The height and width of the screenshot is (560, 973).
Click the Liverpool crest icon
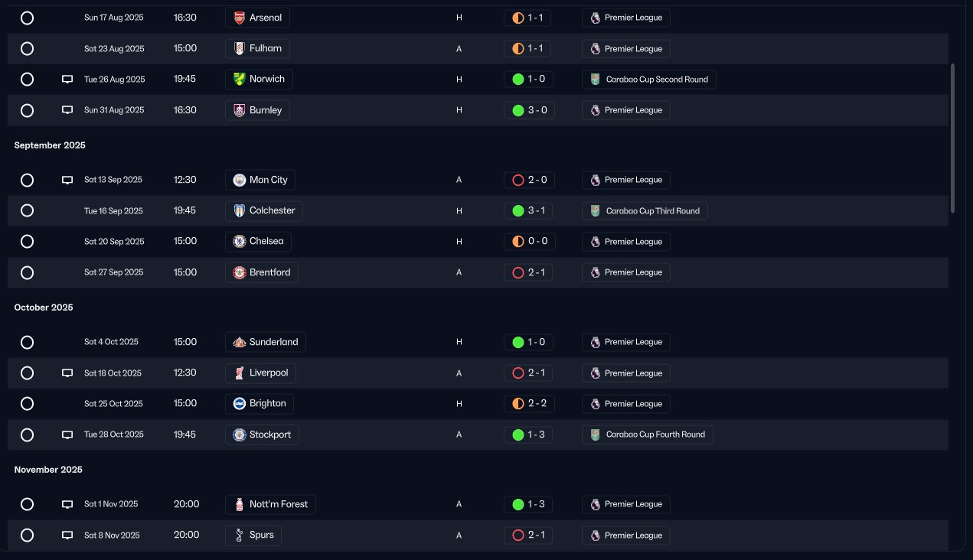click(x=240, y=373)
